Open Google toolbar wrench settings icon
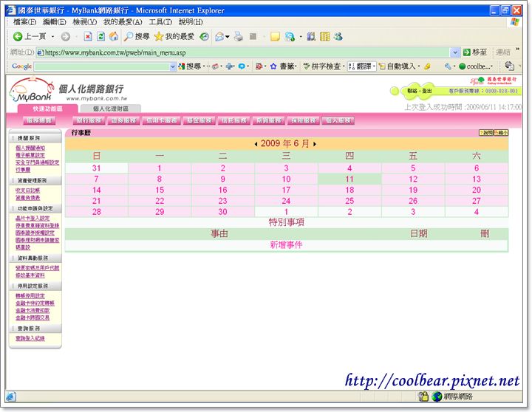Image resolution: width=532 pixels, height=412 pixels. [x=448, y=66]
